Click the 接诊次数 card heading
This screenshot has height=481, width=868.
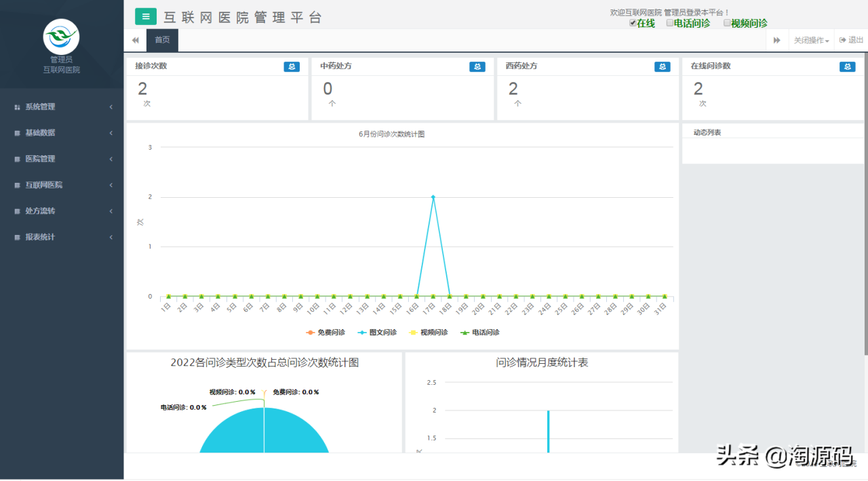[151, 66]
